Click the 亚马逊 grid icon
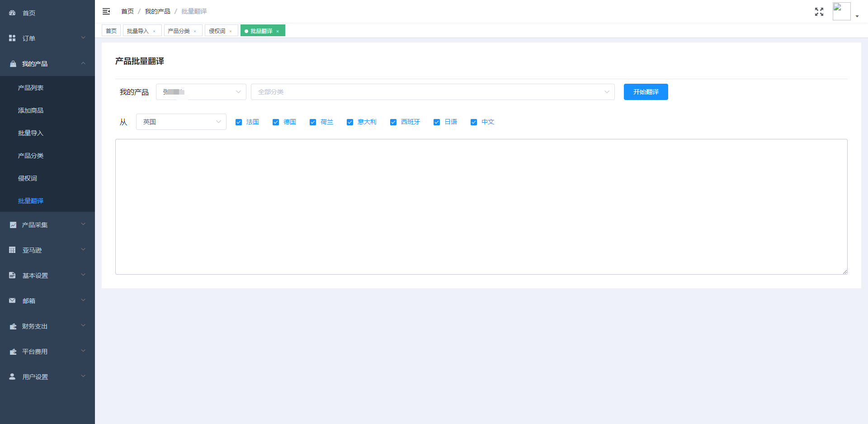868x424 pixels. (x=12, y=250)
